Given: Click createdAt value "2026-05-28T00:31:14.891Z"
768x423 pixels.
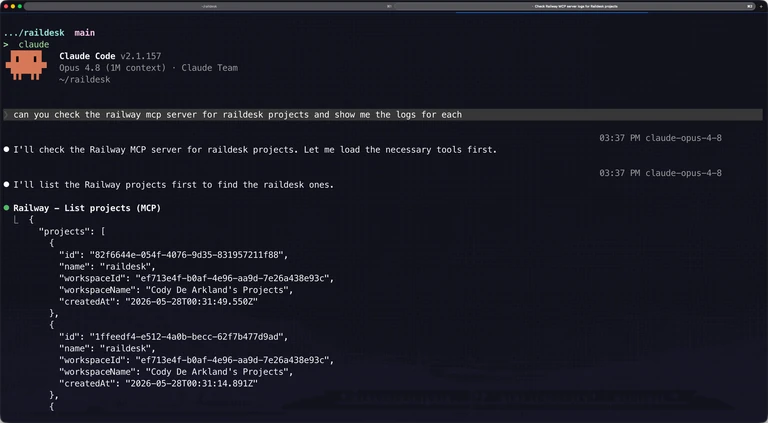Looking at the screenshot, I should tap(192, 383).
